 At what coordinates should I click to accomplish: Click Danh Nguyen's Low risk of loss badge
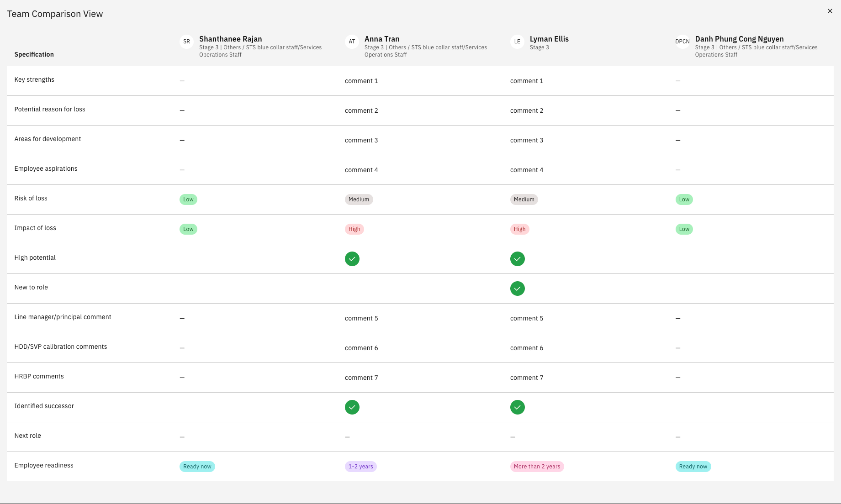(x=684, y=199)
